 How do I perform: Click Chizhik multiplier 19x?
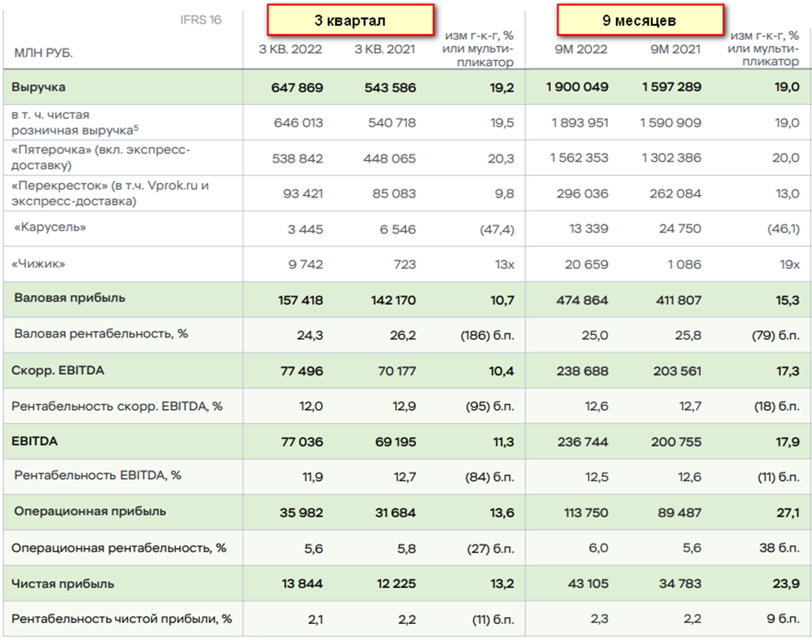click(789, 265)
